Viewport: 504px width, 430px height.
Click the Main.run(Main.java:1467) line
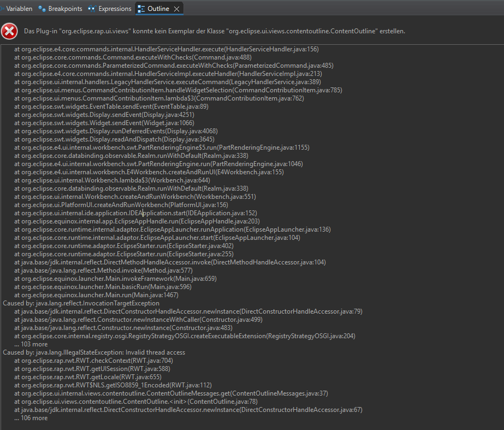tap(96, 295)
